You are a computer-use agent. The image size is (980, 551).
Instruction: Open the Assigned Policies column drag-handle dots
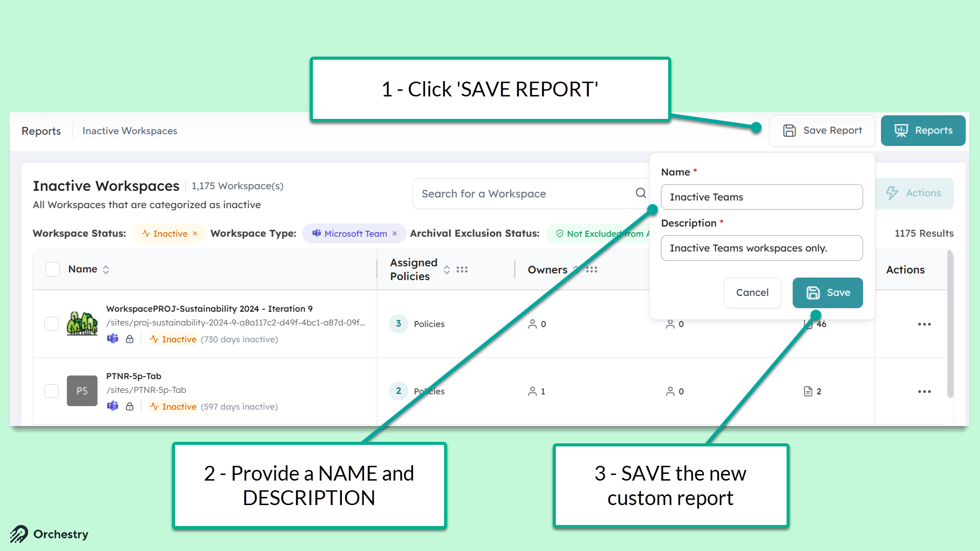point(462,269)
